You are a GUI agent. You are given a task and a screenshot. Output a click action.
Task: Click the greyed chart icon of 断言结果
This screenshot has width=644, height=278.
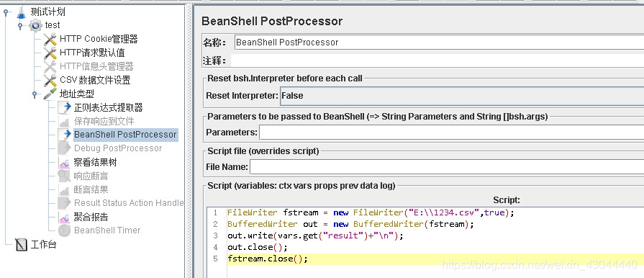65,189
